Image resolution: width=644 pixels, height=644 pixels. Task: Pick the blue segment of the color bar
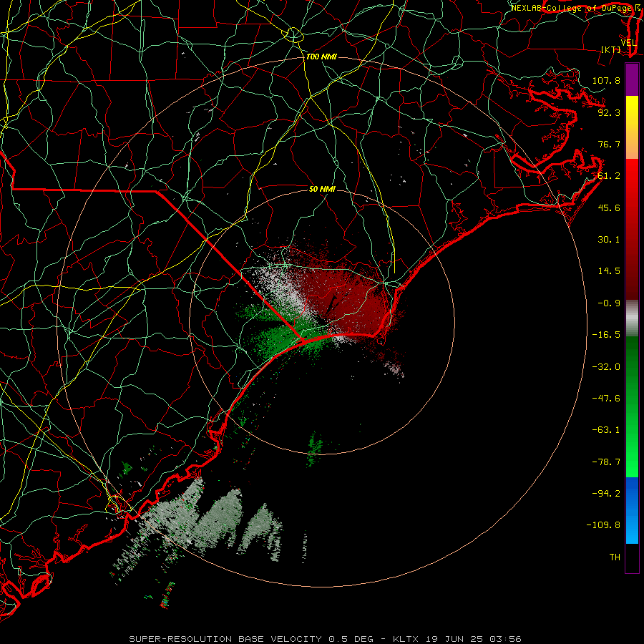coord(632,510)
